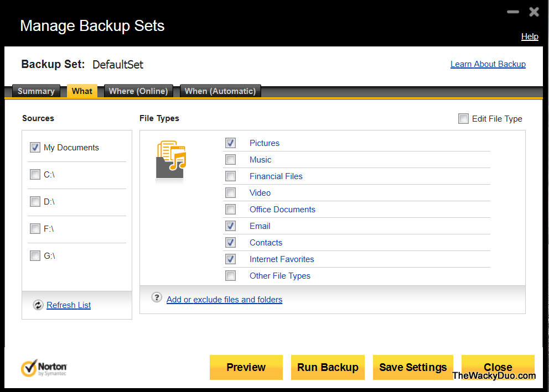Uncheck the My Documents source
549x392 pixels.
click(35, 148)
